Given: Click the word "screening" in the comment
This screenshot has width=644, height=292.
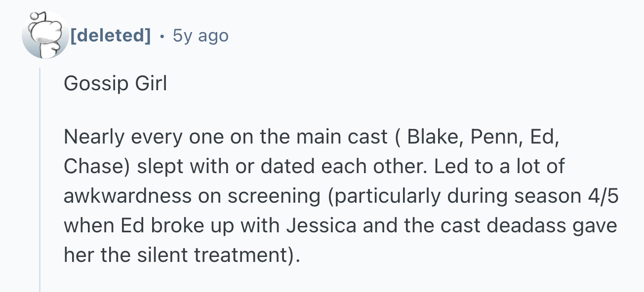Looking at the screenshot, I should 274,196.
